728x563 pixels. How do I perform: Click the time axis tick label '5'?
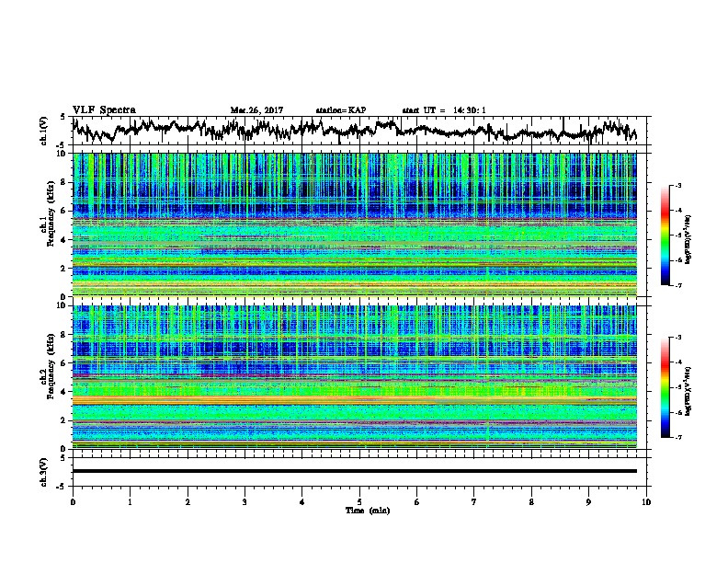click(359, 502)
